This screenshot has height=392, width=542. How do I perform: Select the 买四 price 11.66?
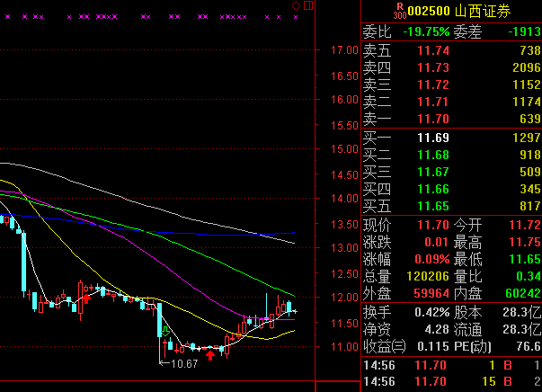tap(433, 190)
